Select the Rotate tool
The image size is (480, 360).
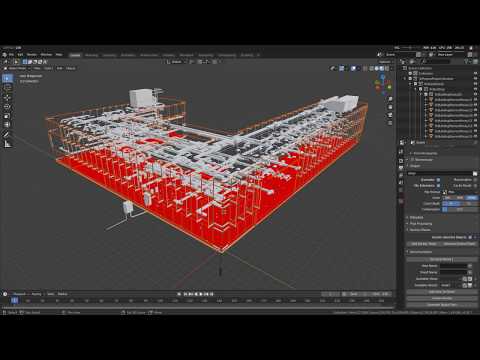click(7, 107)
